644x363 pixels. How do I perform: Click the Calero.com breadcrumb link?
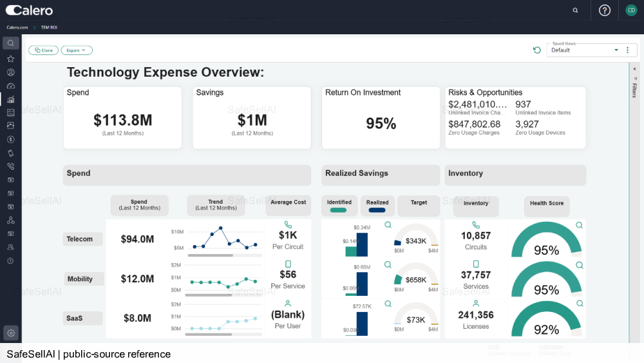click(x=17, y=28)
